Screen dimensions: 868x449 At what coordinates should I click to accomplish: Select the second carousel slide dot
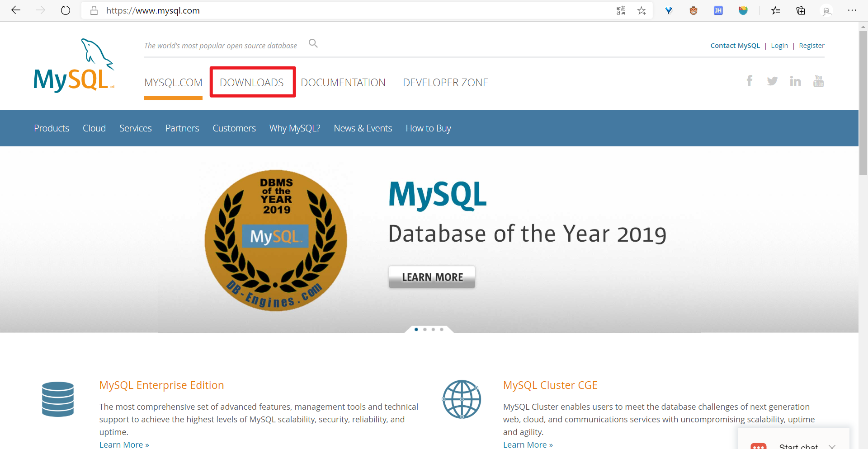click(425, 329)
